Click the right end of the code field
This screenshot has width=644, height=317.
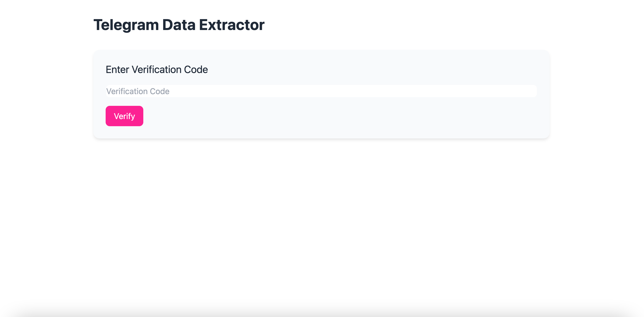(x=529, y=91)
